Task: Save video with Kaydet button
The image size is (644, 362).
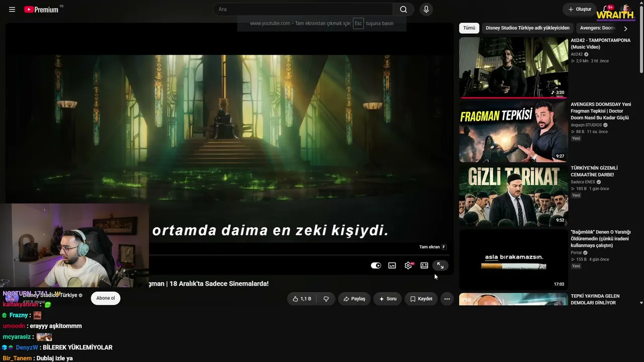Action: (x=421, y=299)
